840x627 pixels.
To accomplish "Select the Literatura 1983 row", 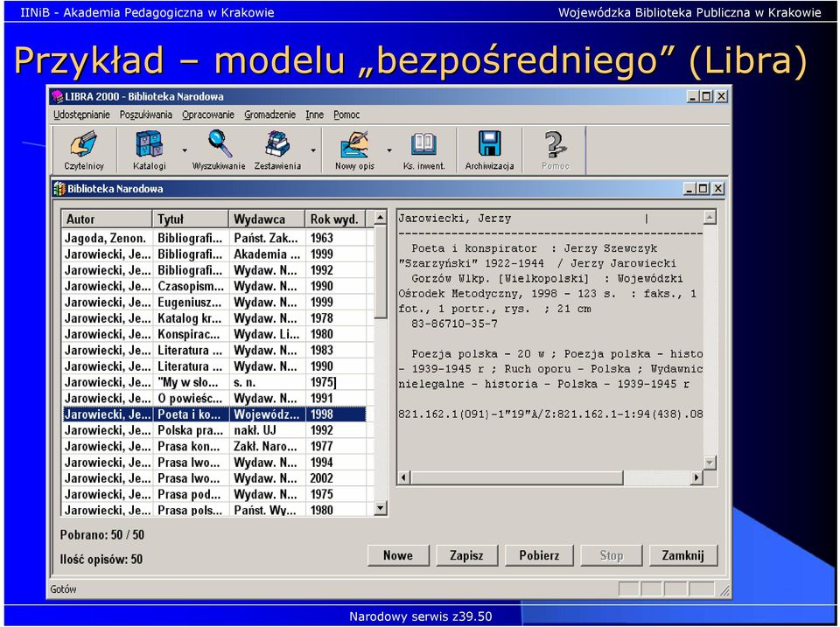I will 214,350.
